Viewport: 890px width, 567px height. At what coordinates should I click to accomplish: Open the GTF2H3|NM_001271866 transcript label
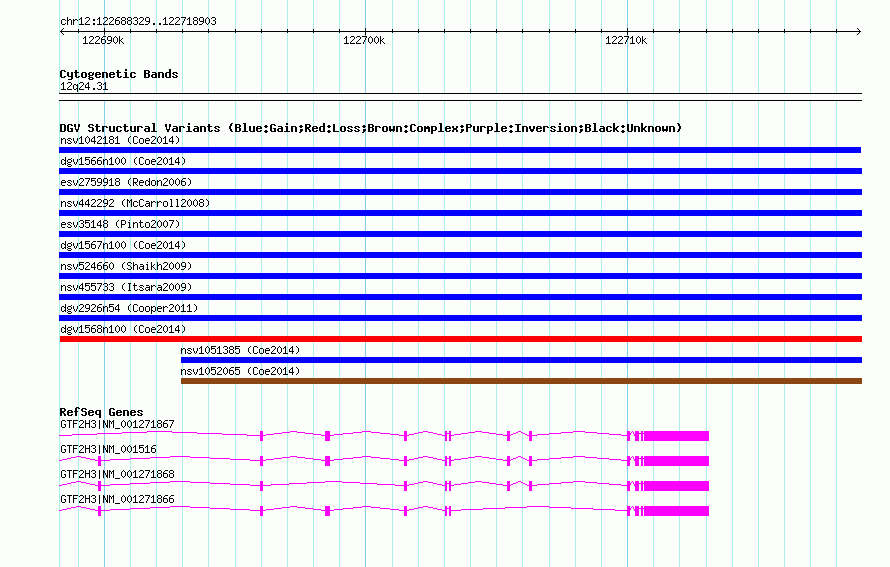(x=117, y=499)
